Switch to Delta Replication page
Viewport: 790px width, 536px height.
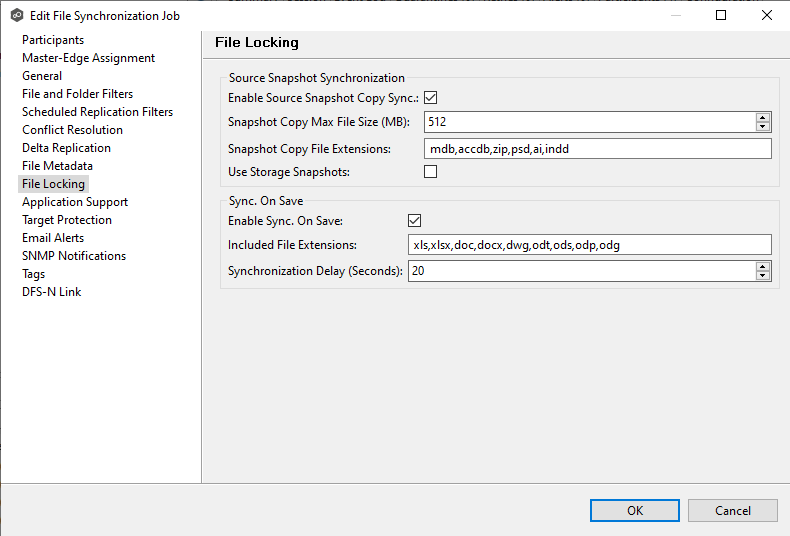coord(66,148)
